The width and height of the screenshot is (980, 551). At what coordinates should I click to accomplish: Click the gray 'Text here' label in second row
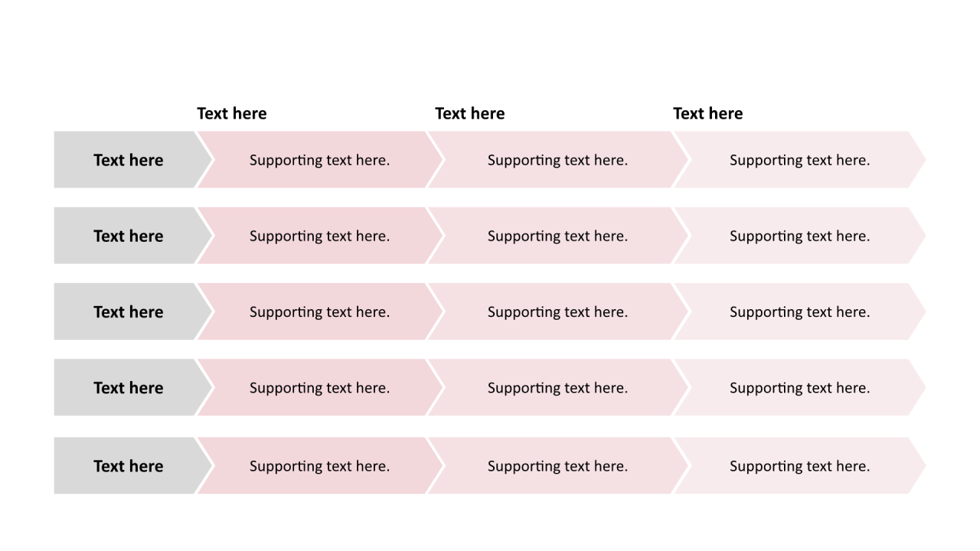[x=129, y=236]
